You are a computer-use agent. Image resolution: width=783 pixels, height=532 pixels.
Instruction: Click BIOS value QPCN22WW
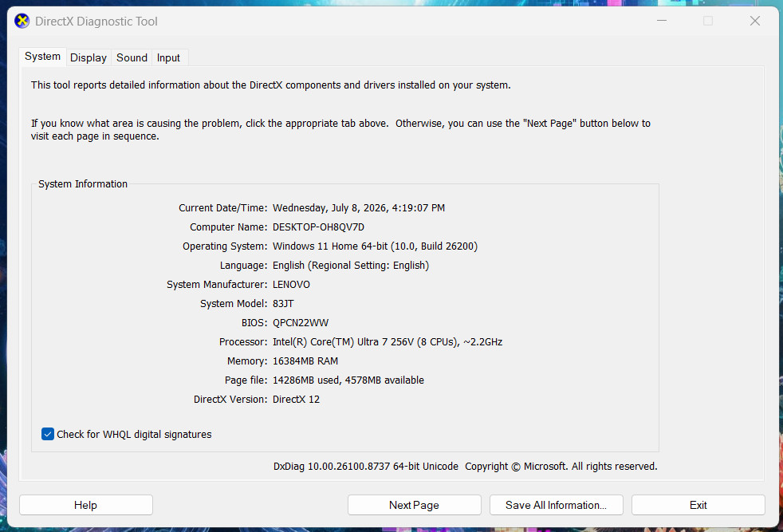click(301, 323)
